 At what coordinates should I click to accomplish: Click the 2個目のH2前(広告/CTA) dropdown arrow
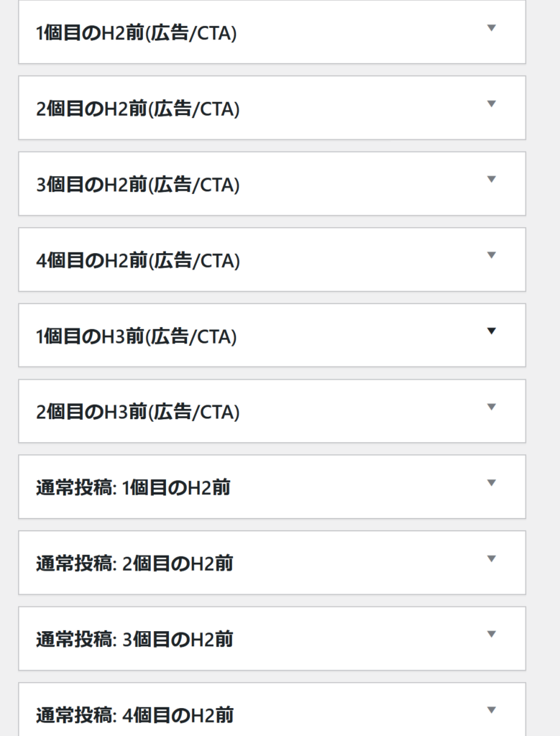click(492, 103)
